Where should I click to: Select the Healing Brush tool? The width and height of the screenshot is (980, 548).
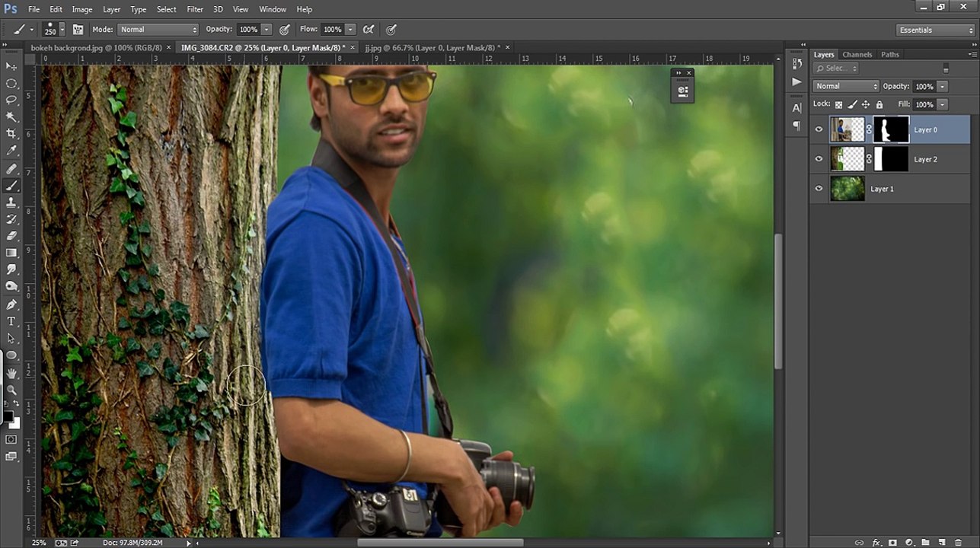point(11,169)
